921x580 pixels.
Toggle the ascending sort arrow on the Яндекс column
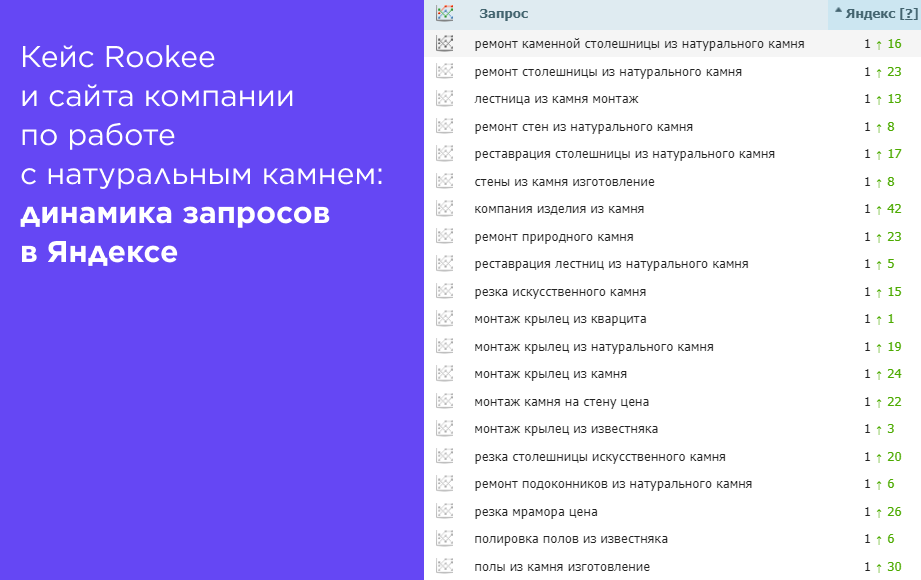coord(838,13)
